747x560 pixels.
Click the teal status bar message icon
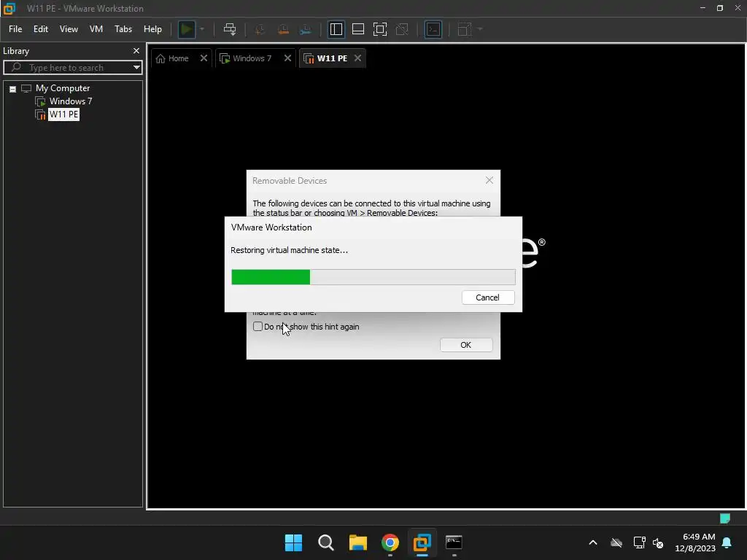[x=724, y=518]
